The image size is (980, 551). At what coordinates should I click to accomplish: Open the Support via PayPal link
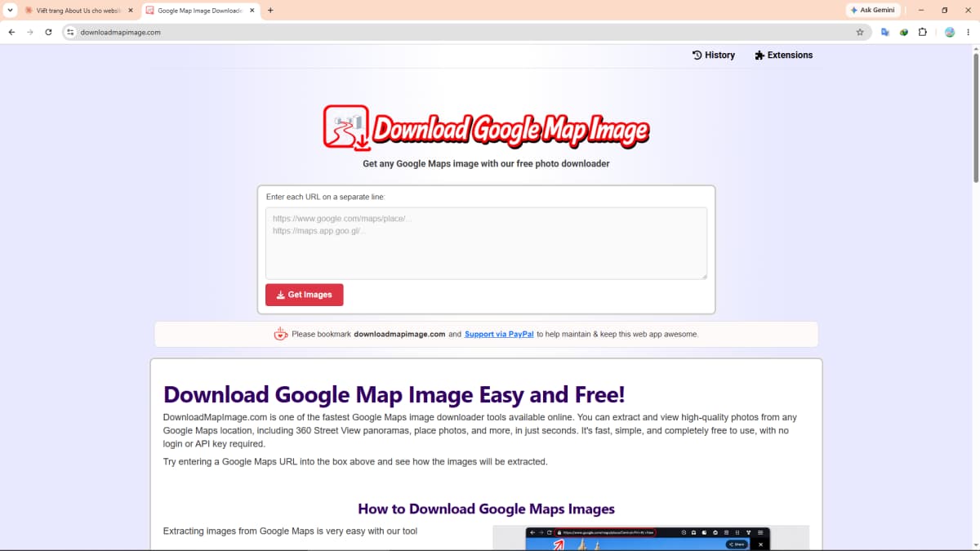[499, 334]
